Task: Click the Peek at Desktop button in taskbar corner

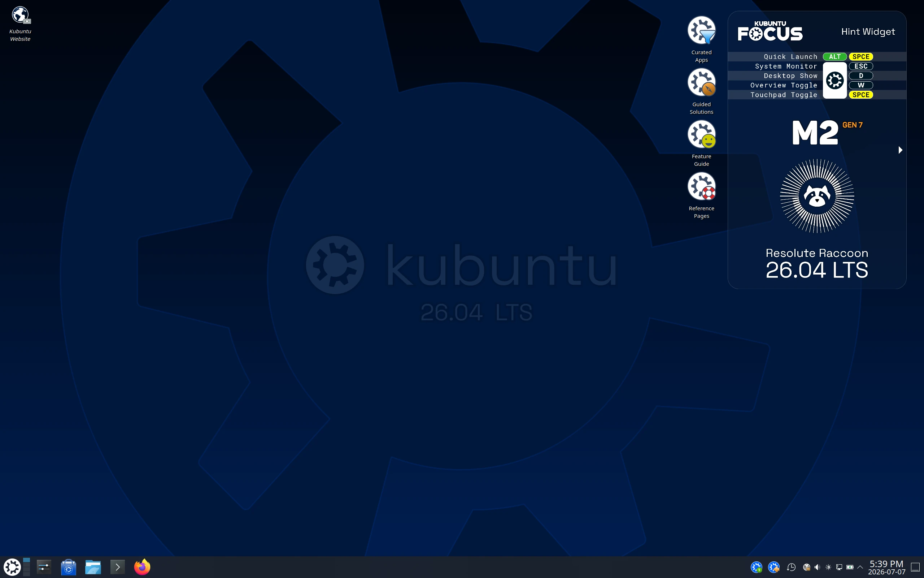Action: pos(916,567)
